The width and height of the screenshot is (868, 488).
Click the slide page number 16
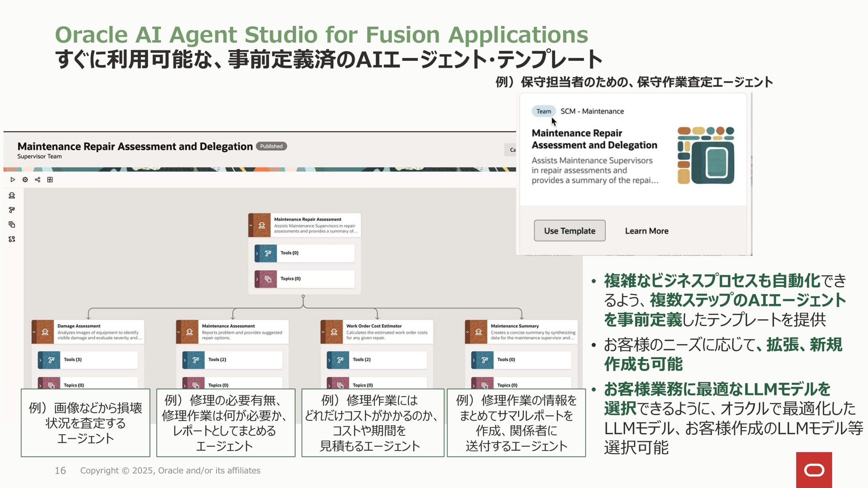[x=60, y=470]
